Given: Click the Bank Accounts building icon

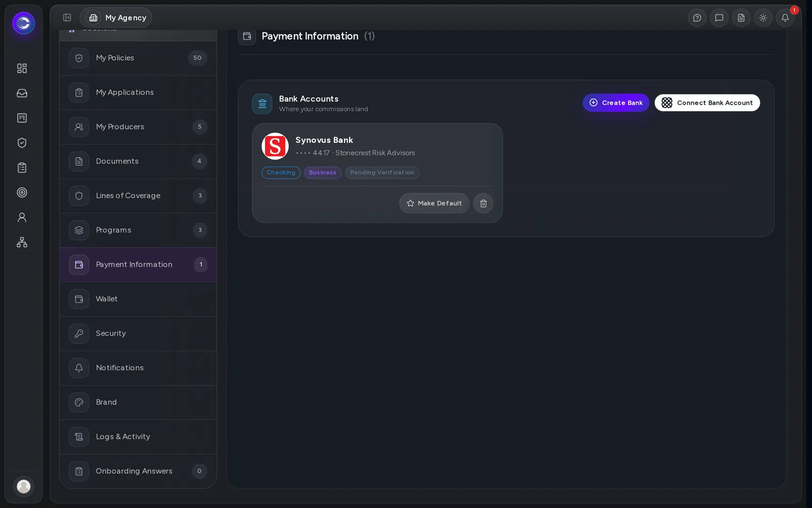Looking at the screenshot, I should click(x=262, y=104).
